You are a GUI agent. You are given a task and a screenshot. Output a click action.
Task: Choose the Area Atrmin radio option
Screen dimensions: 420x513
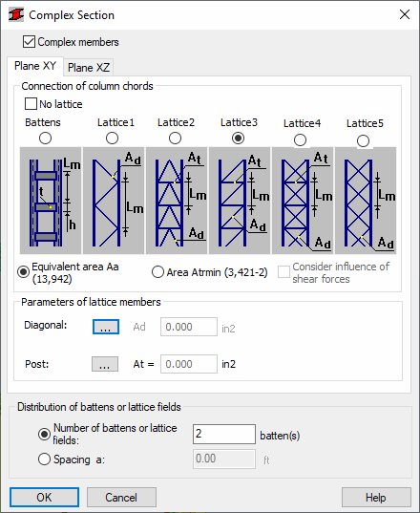(x=157, y=272)
